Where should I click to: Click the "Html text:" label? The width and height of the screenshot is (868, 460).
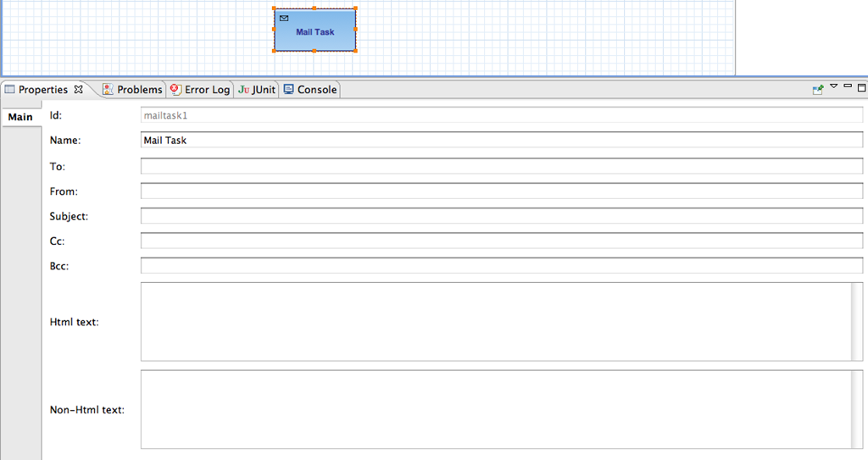(75, 322)
